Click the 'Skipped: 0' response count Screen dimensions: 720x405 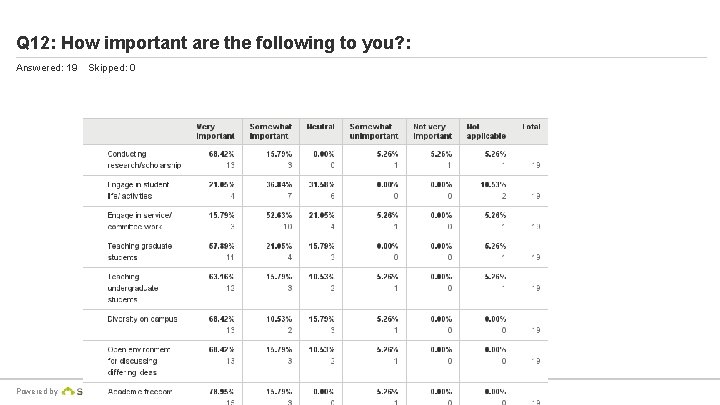(x=112, y=68)
